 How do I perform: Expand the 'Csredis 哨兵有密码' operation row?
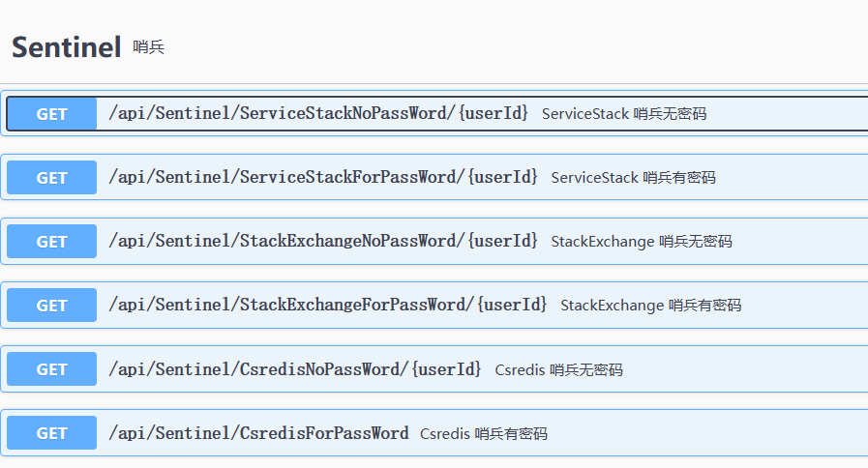tap(484, 434)
